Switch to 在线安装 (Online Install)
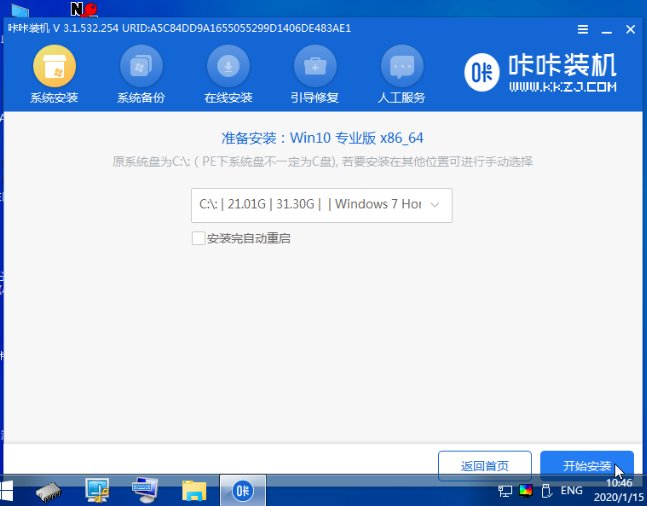647x506 pixels. tap(228, 76)
